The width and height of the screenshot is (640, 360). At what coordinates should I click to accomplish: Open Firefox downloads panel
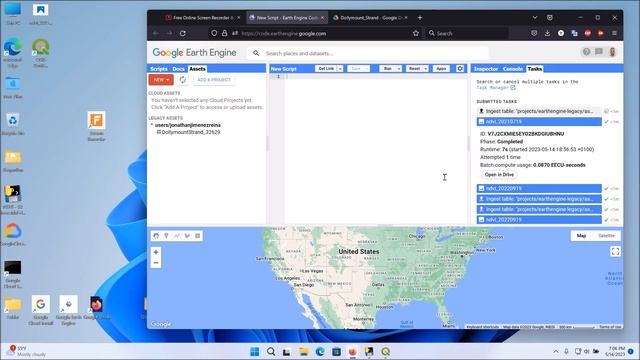(547, 33)
